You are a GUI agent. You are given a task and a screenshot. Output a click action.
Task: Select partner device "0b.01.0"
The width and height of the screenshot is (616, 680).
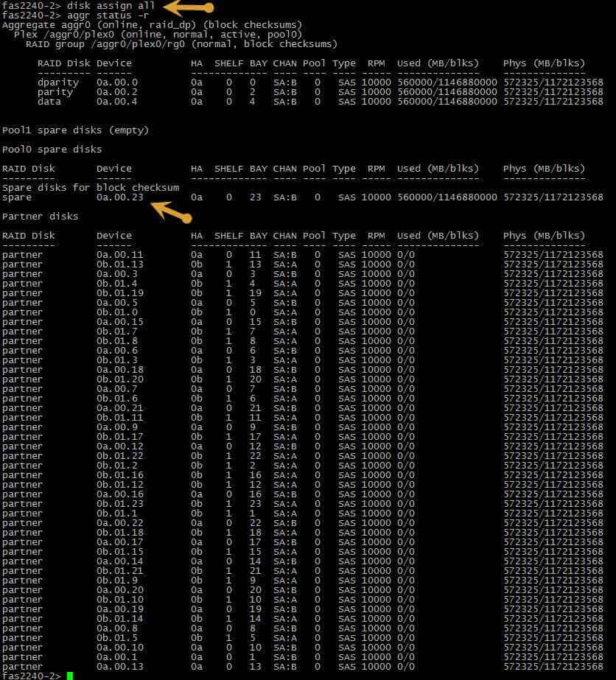point(116,312)
